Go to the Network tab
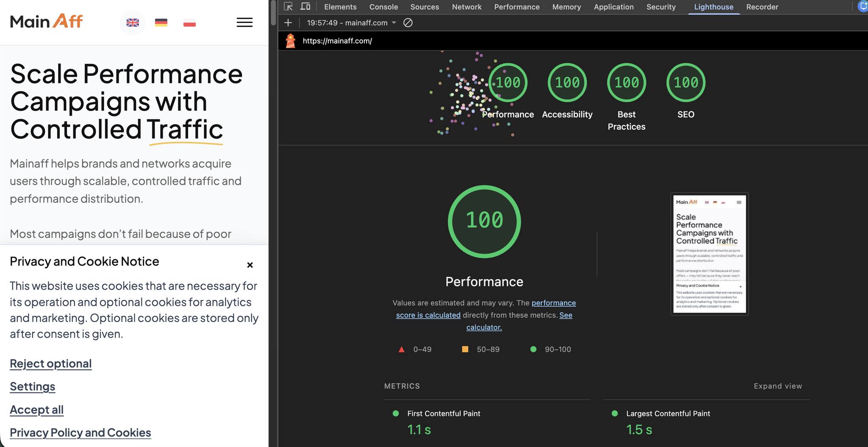The width and height of the screenshot is (868, 447). (x=467, y=7)
